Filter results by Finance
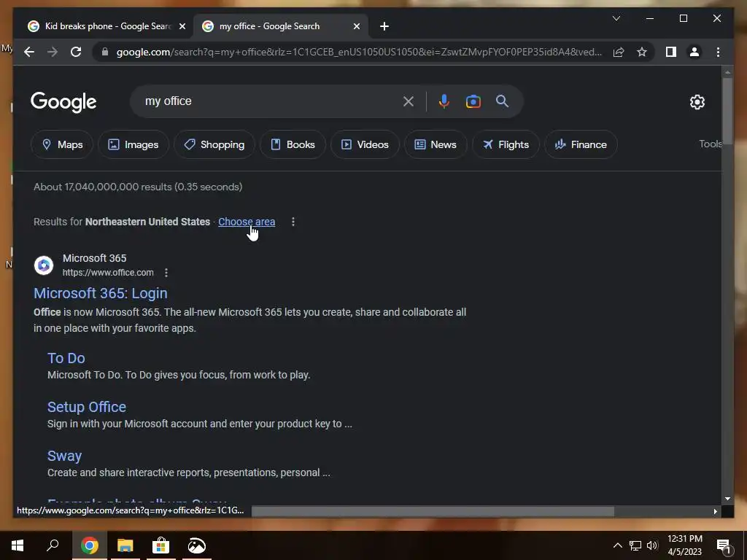747x560 pixels. pyautogui.click(x=581, y=144)
